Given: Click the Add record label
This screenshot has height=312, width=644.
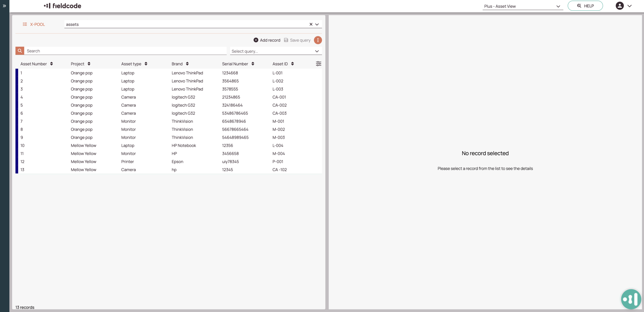Looking at the screenshot, I should click(x=270, y=40).
